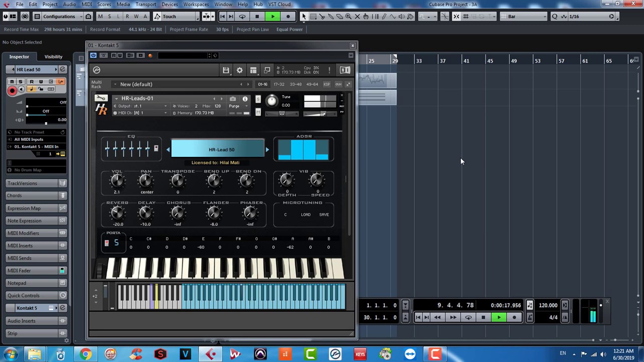Open Kontakt save files menu

coord(226,70)
